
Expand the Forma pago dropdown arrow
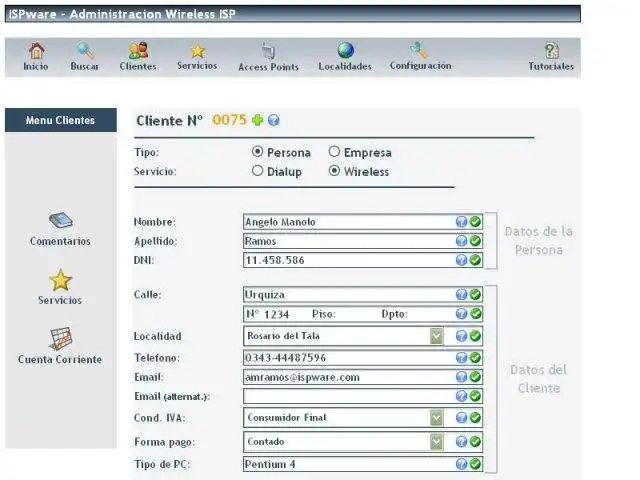[x=436, y=442]
